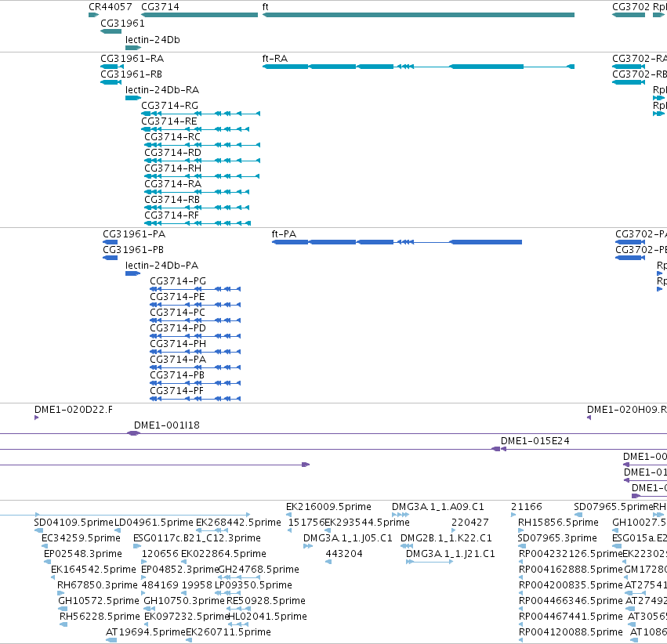The height and width of the screenshot is (644, 667).
Task: Click the RH67850.3prime EST label
Action: click(97, 586)
